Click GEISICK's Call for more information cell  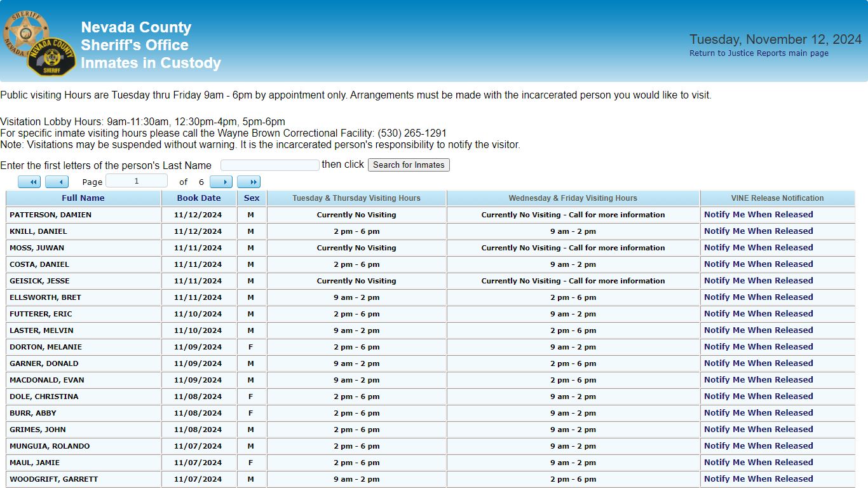(573, 281)
